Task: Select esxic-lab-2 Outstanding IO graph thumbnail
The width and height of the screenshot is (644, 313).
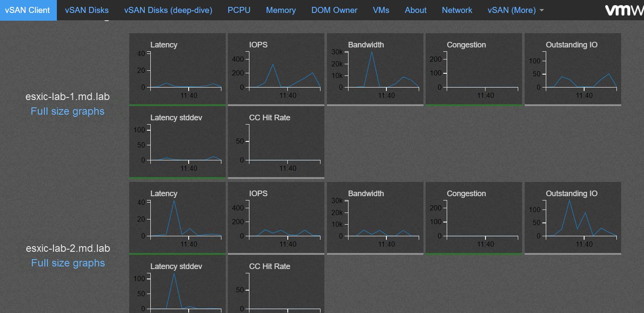Action: click(573, 218)
